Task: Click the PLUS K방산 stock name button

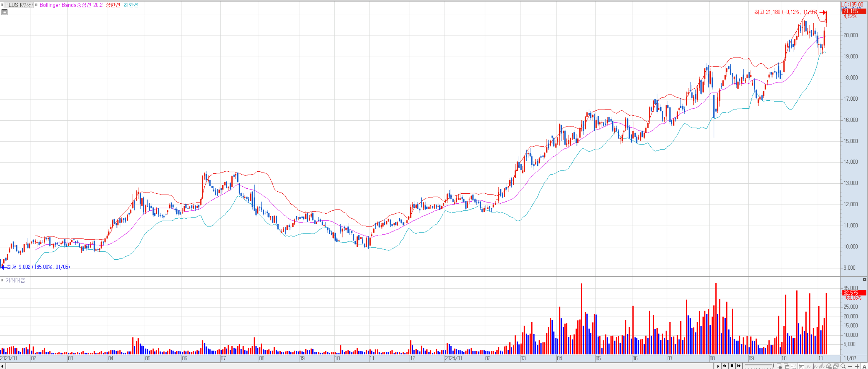Action: pos(19,5)
